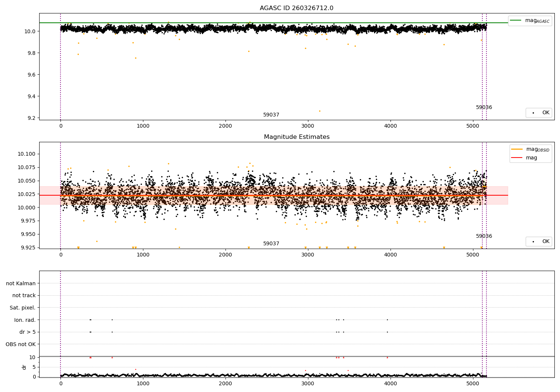Select the 'dr > 5' row label
Viewport: 560px width, 392px height.
[28, 332]
